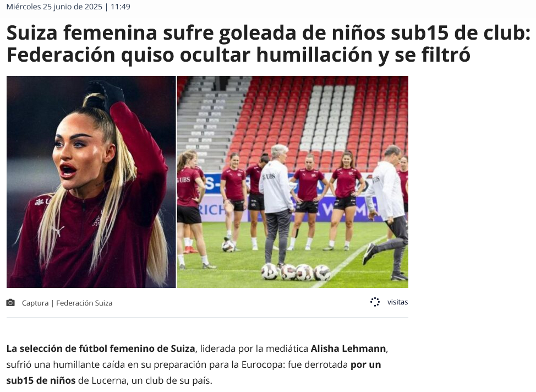Click the loading spinner near visitas
Image resolution: width=536 pixels, height=392 pixels.
[x=375, y=302]
